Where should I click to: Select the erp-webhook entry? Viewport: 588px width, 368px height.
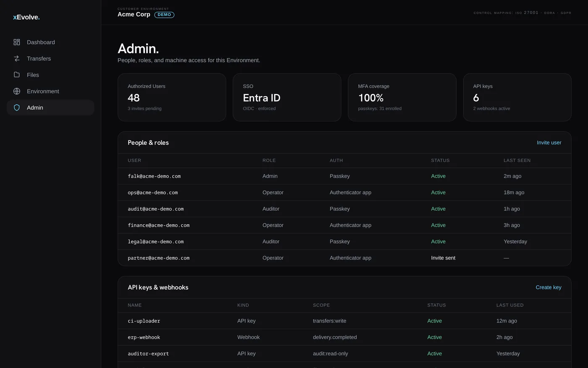coord(144,337)
